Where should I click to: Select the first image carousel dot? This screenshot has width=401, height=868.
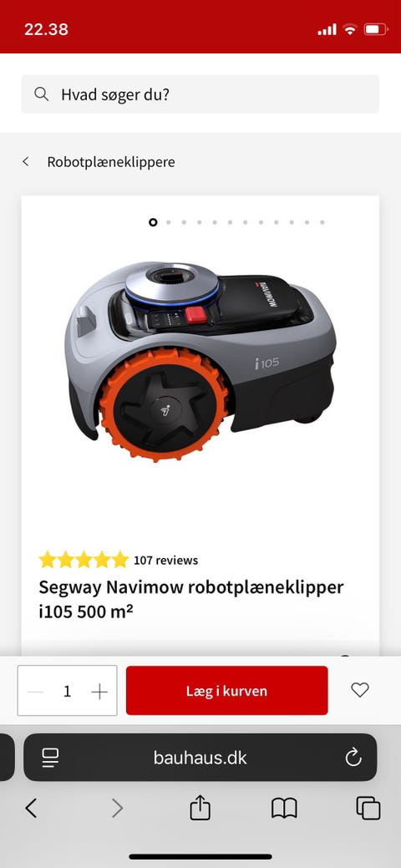pyautogui.click(x=153, y=222)
